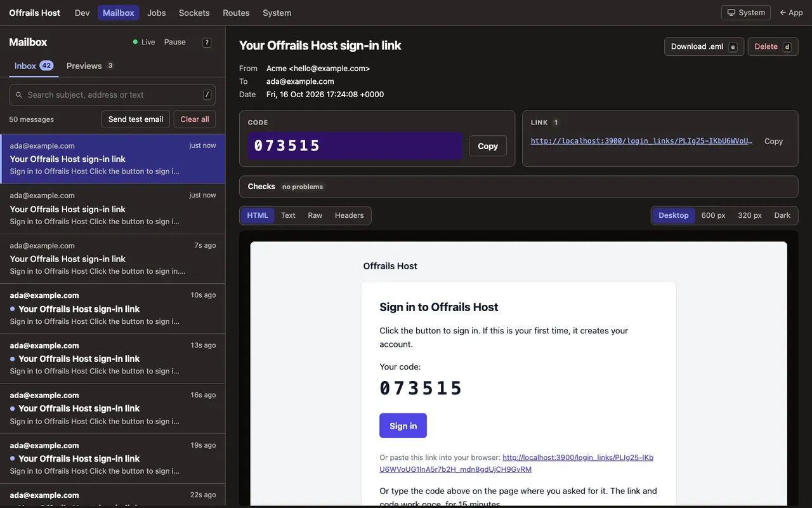This screenshot has width=812, height=508.
Task: Open the unread message from 10s ago
Action: 112,309
